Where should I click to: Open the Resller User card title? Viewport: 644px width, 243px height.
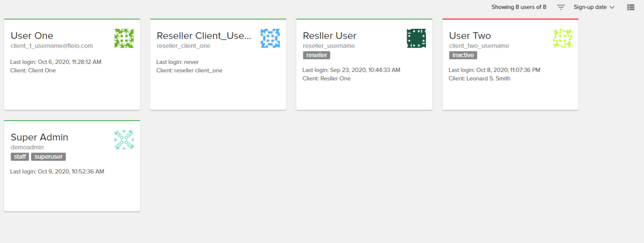point(330,36)
